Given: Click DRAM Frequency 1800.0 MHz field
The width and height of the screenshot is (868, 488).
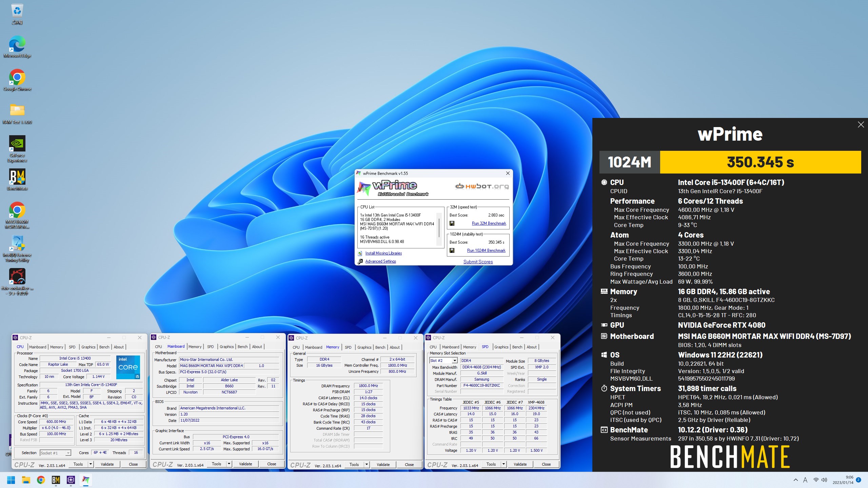Looking at the screenshot, I should [x=369, y=386].
